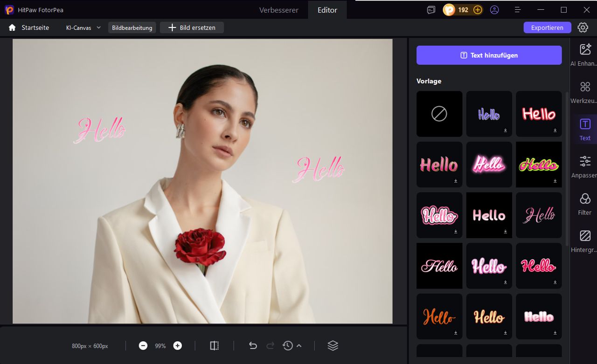Add coins with the plus icon

(x=478, y=10)
